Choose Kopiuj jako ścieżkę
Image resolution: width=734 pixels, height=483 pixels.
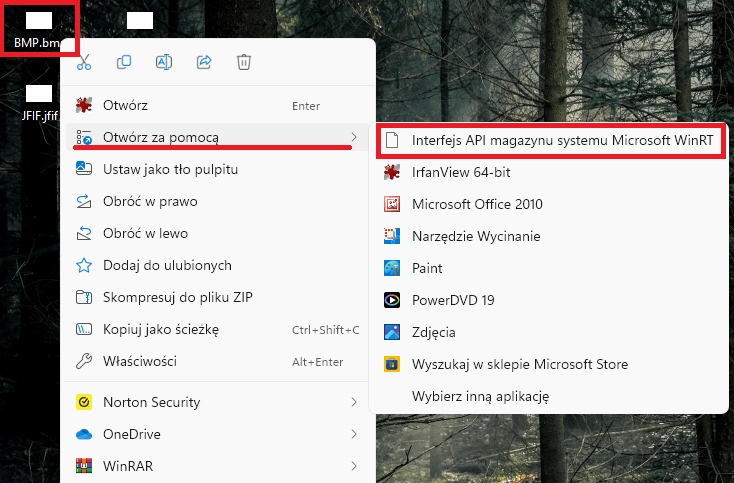[x=218, y=329]
